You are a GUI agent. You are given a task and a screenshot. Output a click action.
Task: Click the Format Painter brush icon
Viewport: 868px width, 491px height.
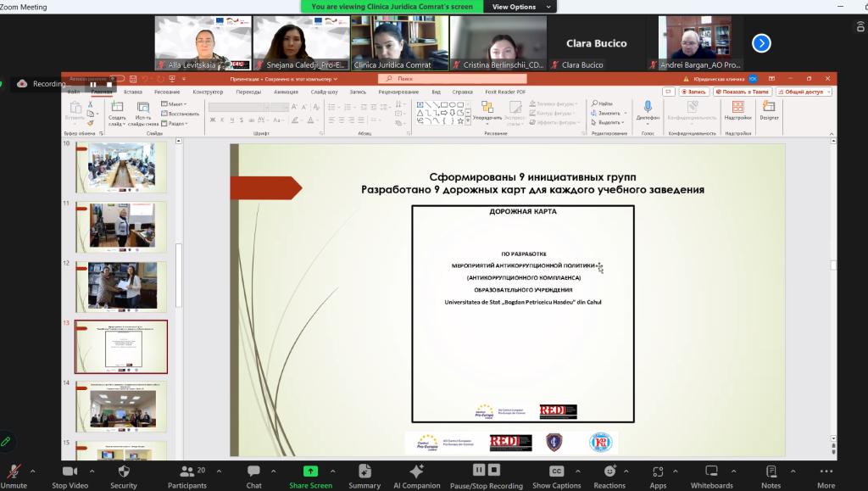tap(90, 123)
